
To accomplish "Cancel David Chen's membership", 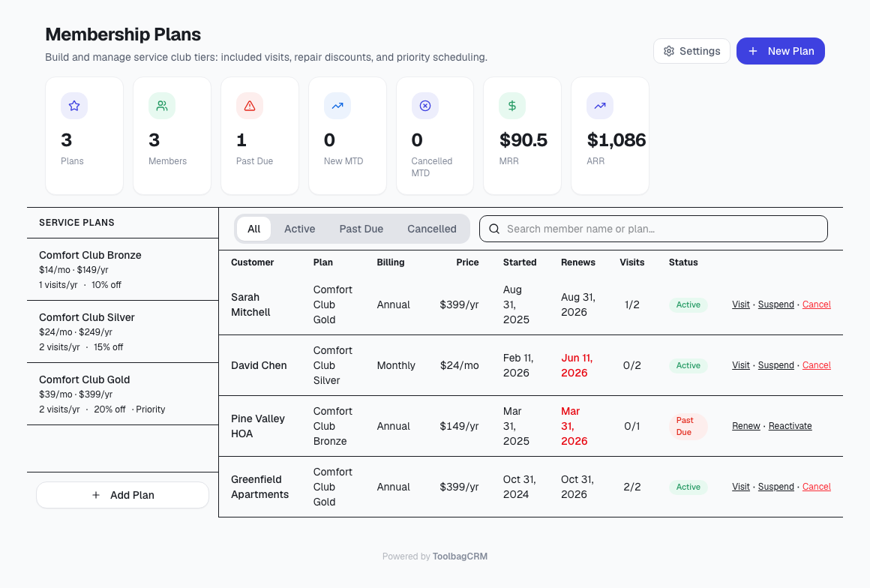I will (816, 365).
